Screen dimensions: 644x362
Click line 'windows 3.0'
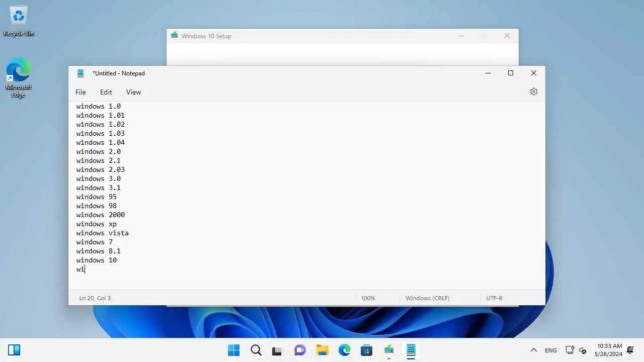[x=99, y=178]
